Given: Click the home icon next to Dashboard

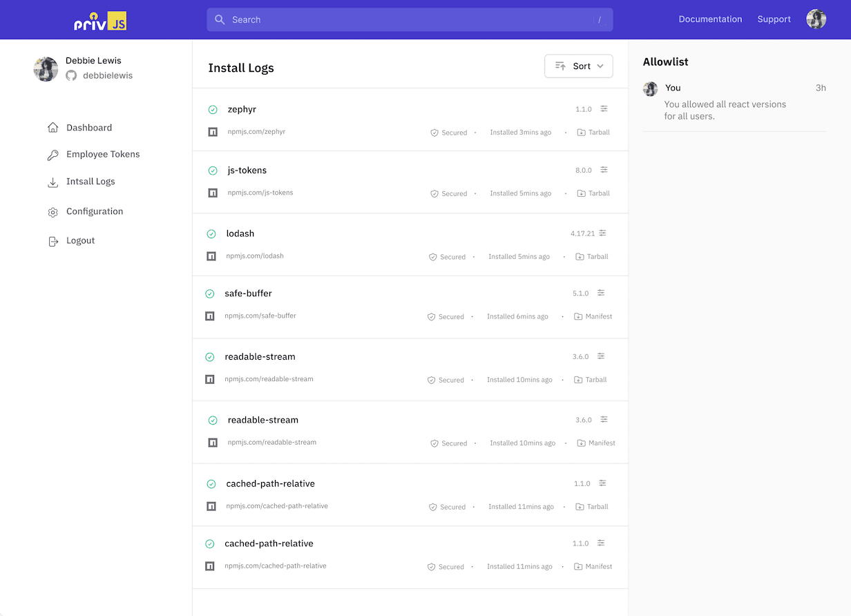Looking at the screenshot, I should coord(52,127).
